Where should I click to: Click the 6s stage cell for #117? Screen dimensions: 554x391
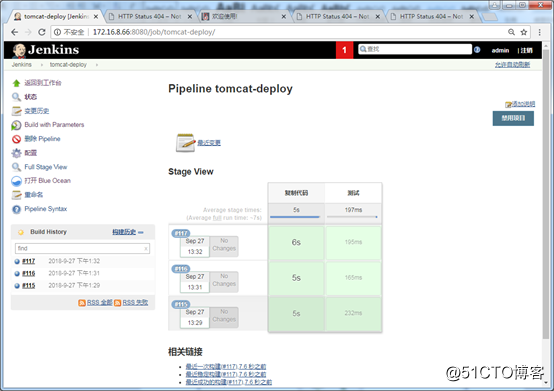pyautogui.click(x=296, y=243)
